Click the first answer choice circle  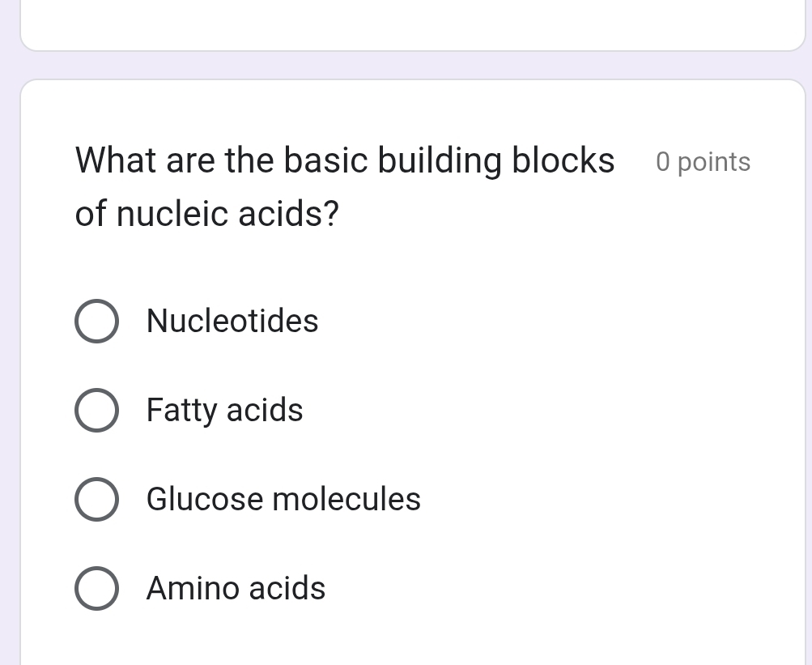tap(96, 321)
